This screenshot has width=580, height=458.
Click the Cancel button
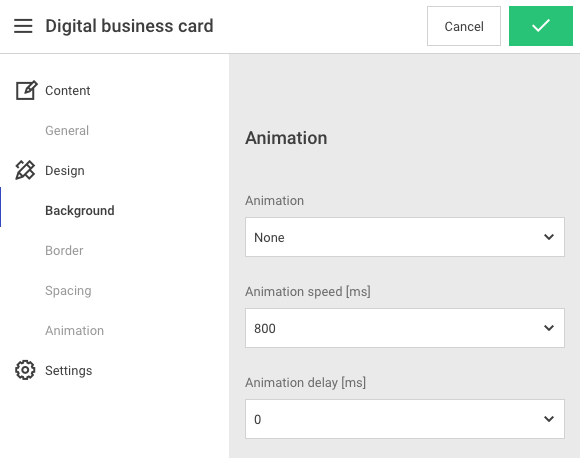click(464, 26)
